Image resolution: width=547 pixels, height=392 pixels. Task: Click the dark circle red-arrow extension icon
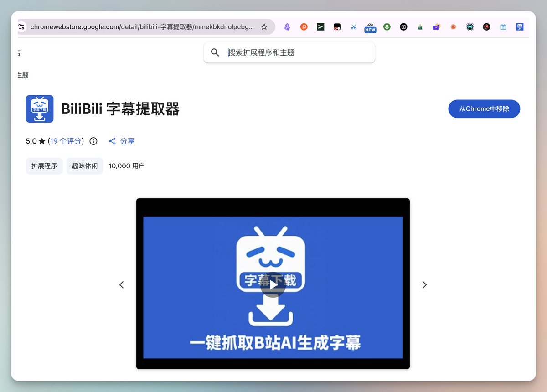[x=486, y=27]
